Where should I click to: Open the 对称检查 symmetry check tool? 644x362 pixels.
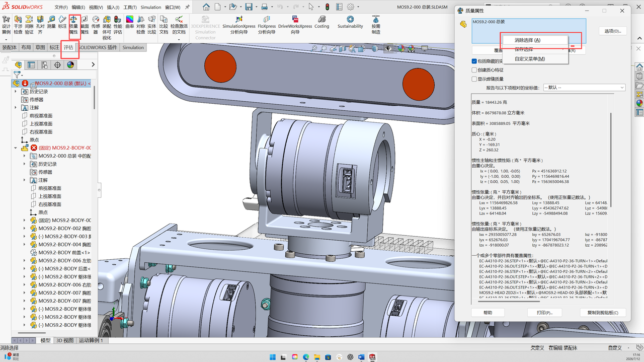(141, 25)
